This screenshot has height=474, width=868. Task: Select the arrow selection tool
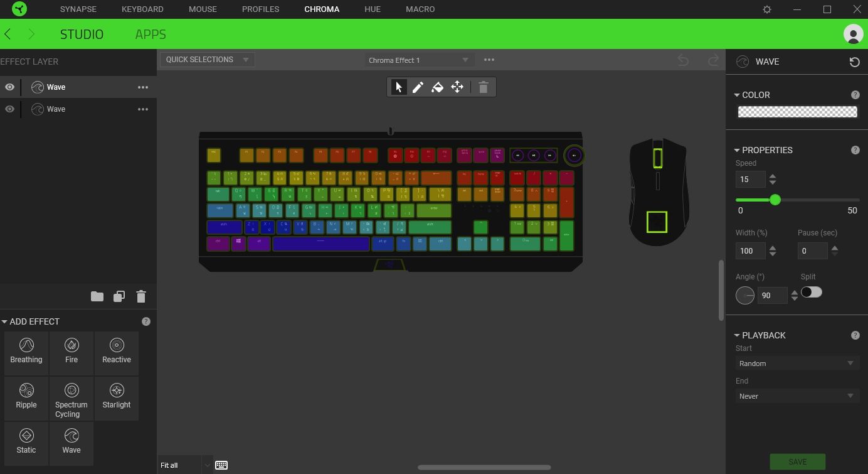(x=399, y=87)
